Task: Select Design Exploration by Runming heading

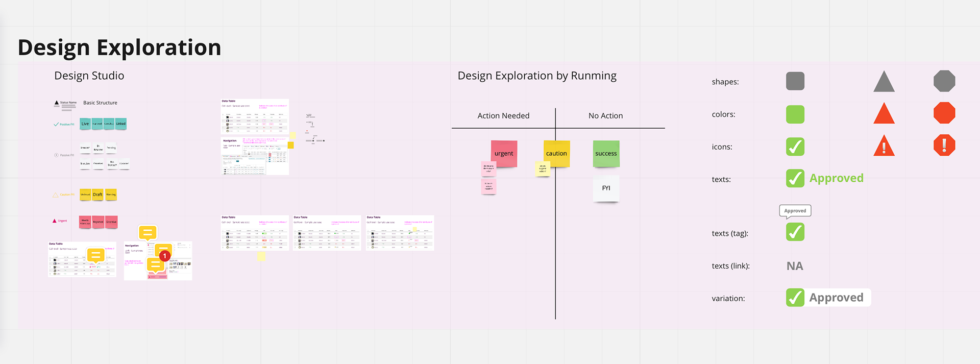Action: [537, 76]
